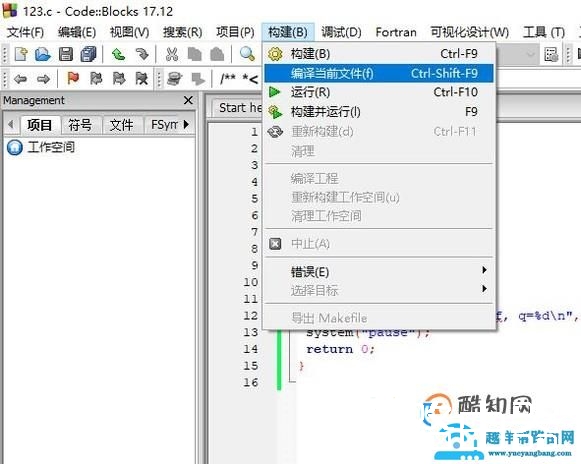Viewport: 581px width, 464px height.
Task: Click the Redo toolbar icon
Action: point(142,54)
